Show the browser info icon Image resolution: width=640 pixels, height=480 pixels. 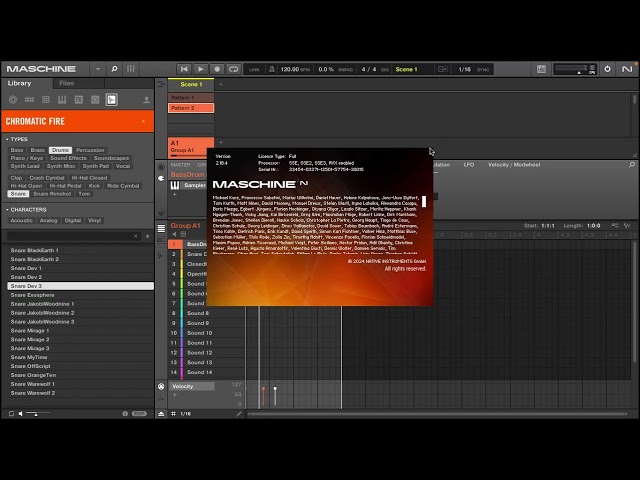[x=125, y=413]
